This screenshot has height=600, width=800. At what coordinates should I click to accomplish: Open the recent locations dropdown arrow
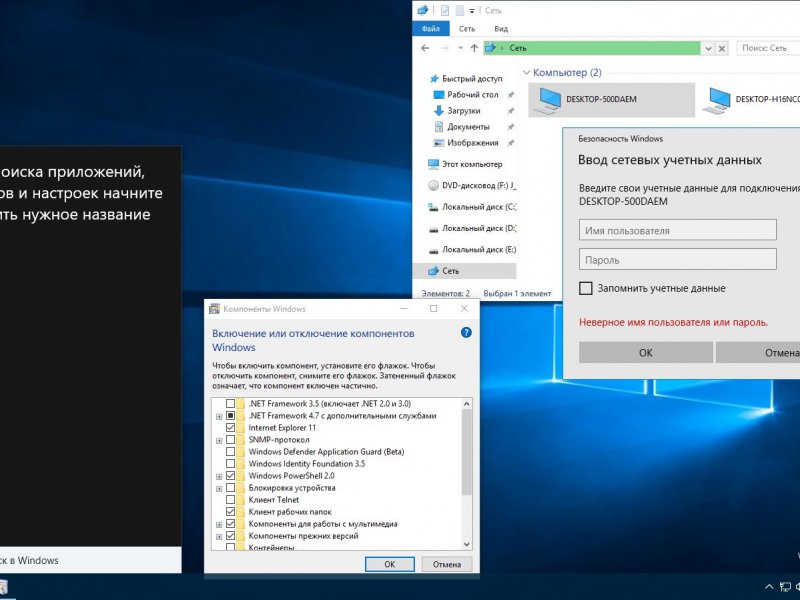point(460,48)
